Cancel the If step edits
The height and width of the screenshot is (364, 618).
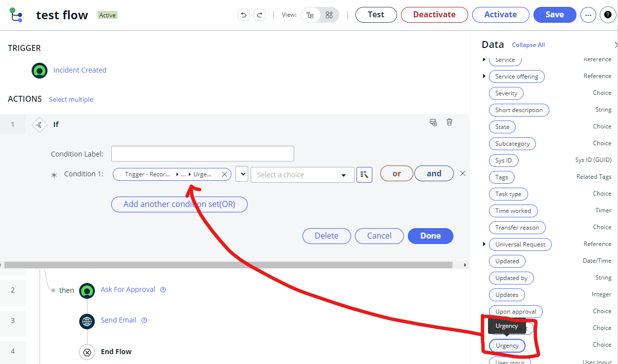[379, 236]
